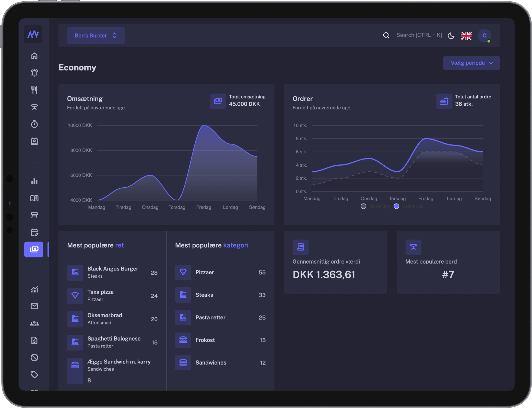The width and height of the screenshot is (532, 408).
Task: Click the user avatar C button
Action: 484,36
